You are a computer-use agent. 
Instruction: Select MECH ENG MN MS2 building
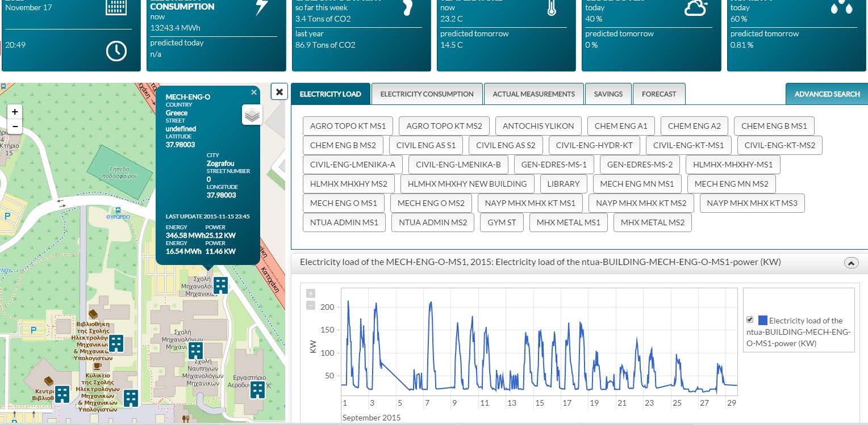tap(732, 184)
